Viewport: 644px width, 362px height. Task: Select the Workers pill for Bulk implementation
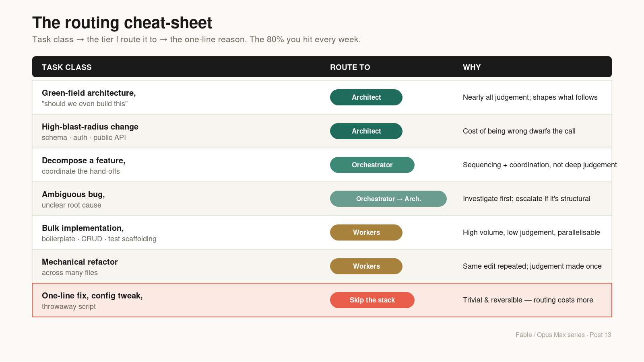(x=366, y=232)
